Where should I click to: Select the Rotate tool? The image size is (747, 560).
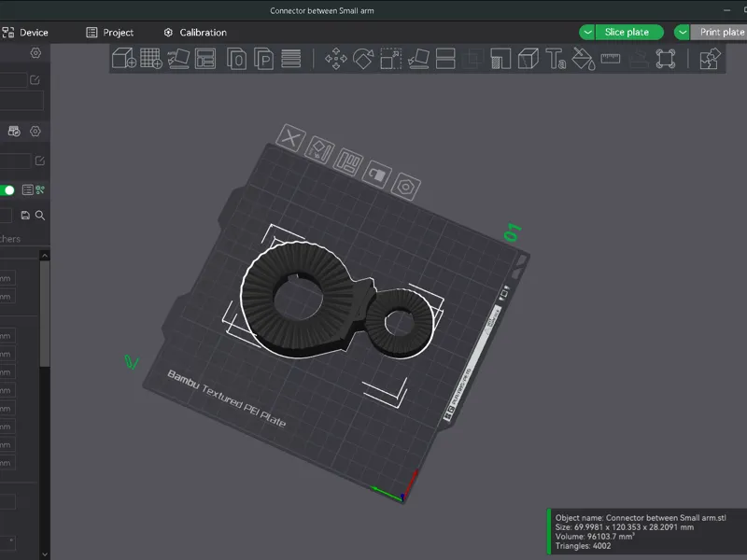pos(363,59)
